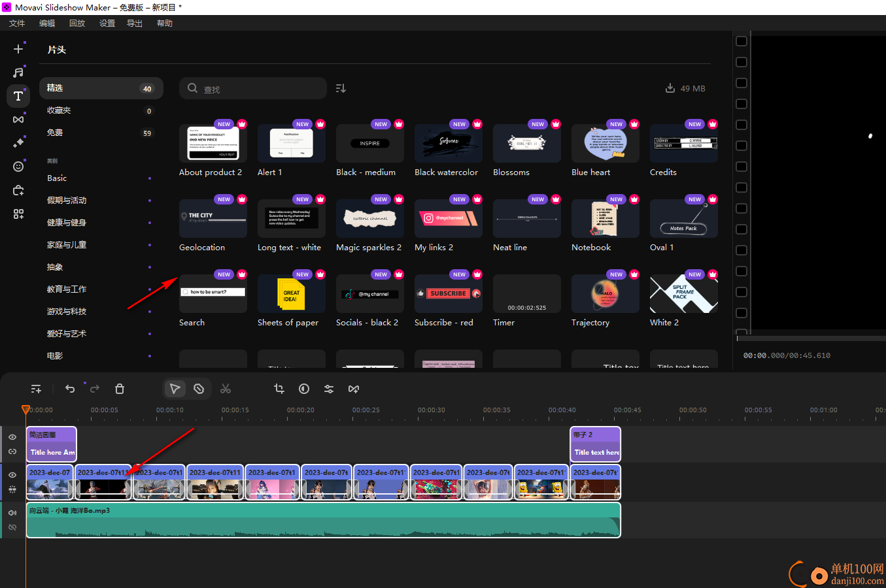Open the 抽象 category
Viewport: 886px width, 588px height.
tap(101, 267)
